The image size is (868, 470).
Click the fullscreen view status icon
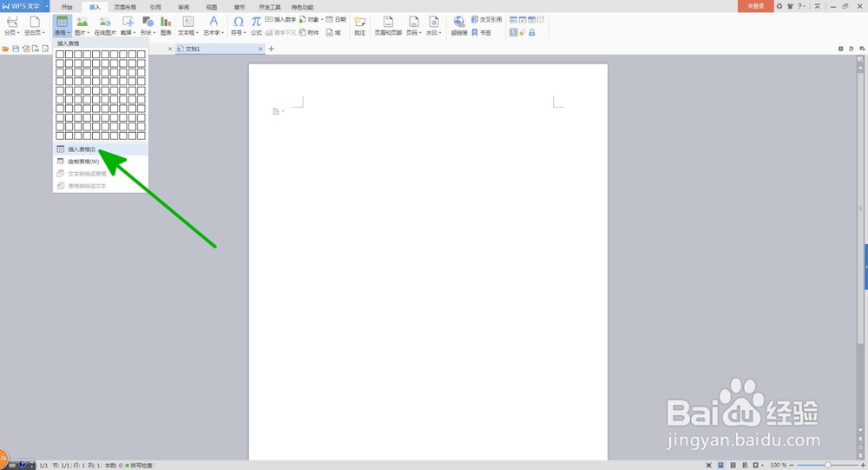[708, 465]
